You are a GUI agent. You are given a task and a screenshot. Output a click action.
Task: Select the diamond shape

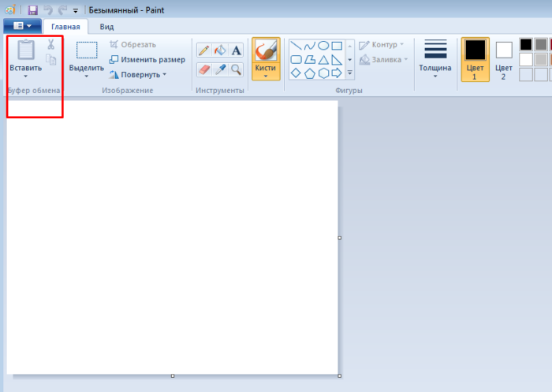[x=296, y=73]
